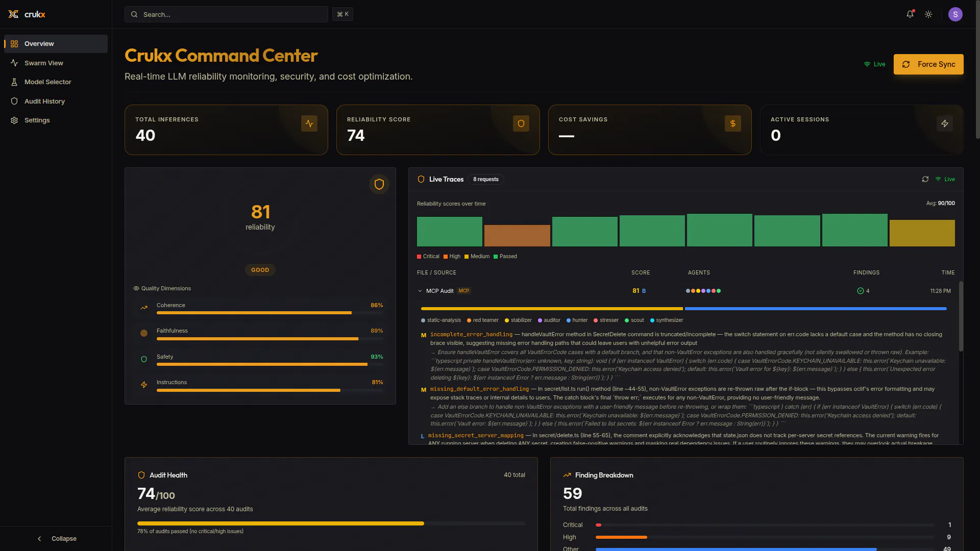
Task: Click the Live Traces list scrollbar
Action: coord(961,316)
